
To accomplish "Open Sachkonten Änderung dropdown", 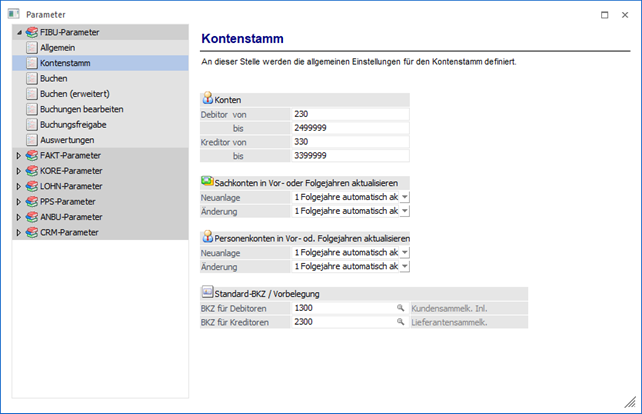I will [x=404, y=212].
